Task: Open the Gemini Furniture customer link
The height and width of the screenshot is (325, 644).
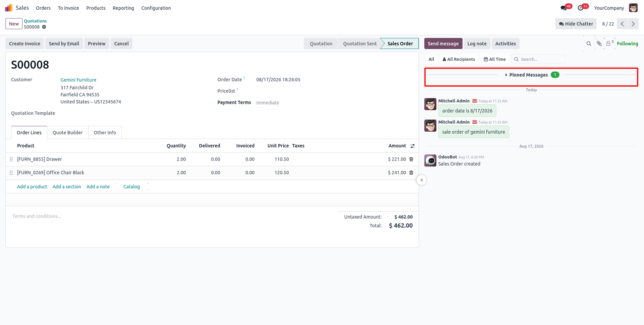Action: [x=78, y=80]
